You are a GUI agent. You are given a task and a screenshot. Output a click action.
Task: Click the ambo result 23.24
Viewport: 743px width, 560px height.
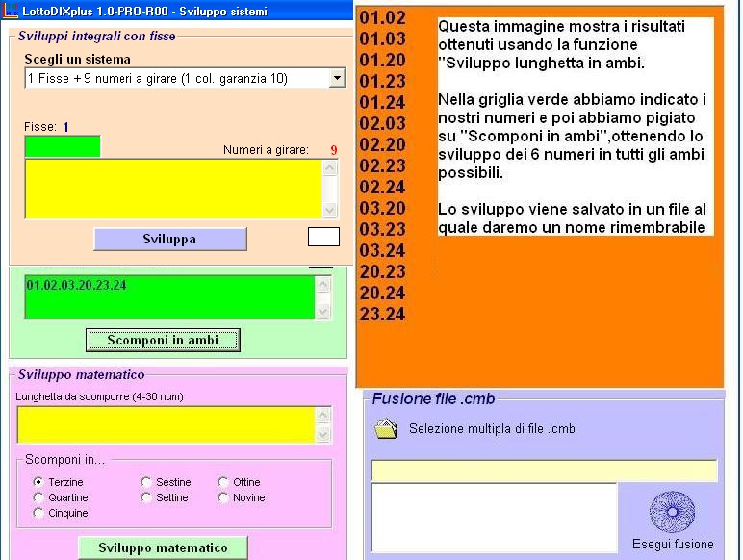coord(382,314)
